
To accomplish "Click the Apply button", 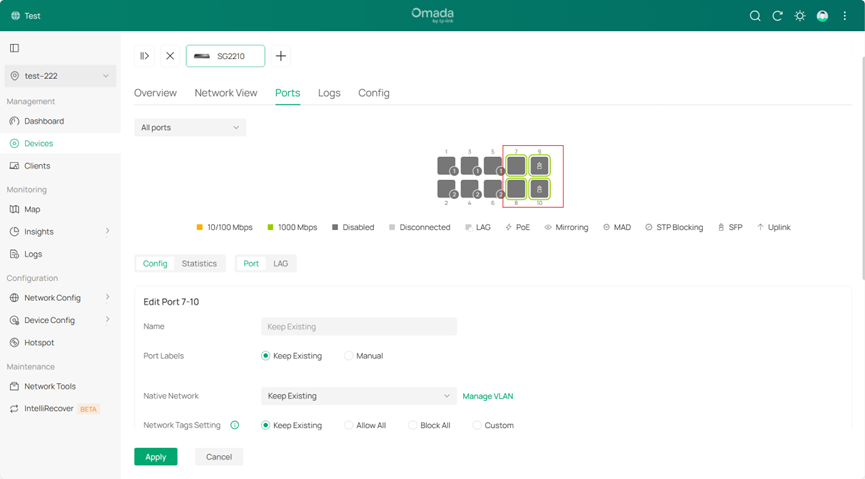I will pyautogui.click(x=156, y=457).
